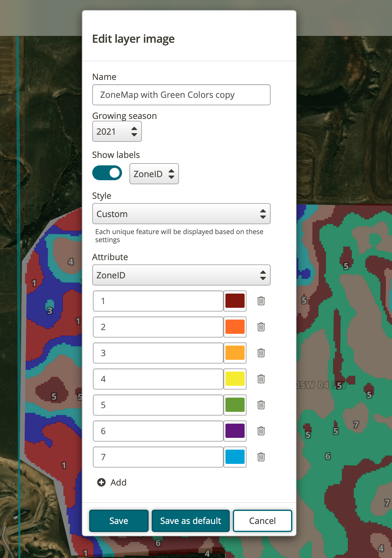Delete the zone 3 row with trash icon

coord(261,353)
